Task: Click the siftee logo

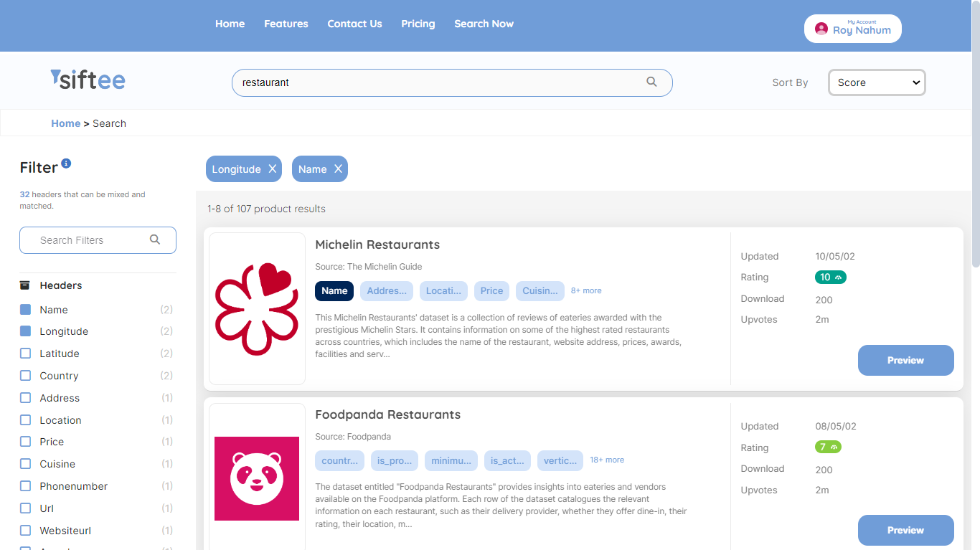Action: click(x=88, y=80)
